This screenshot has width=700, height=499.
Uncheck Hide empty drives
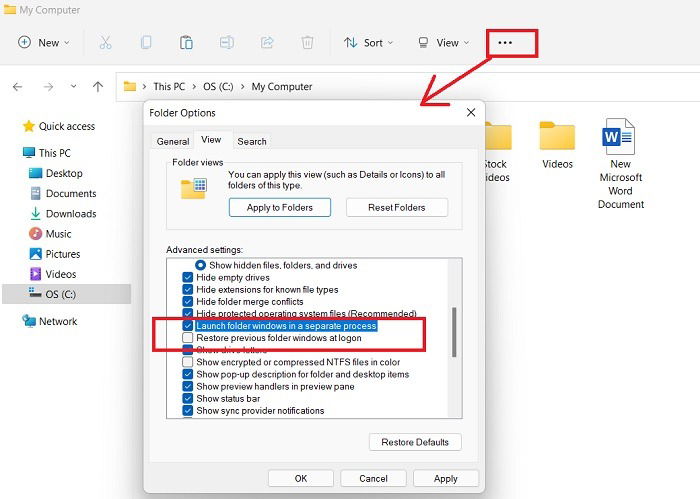[188, 278]
